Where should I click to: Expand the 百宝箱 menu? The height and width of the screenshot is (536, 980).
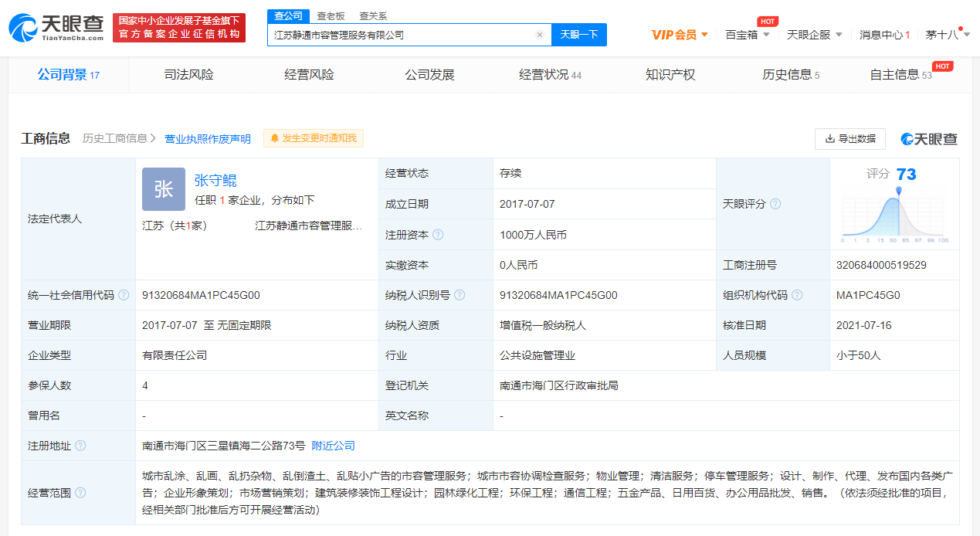(748, 35)
